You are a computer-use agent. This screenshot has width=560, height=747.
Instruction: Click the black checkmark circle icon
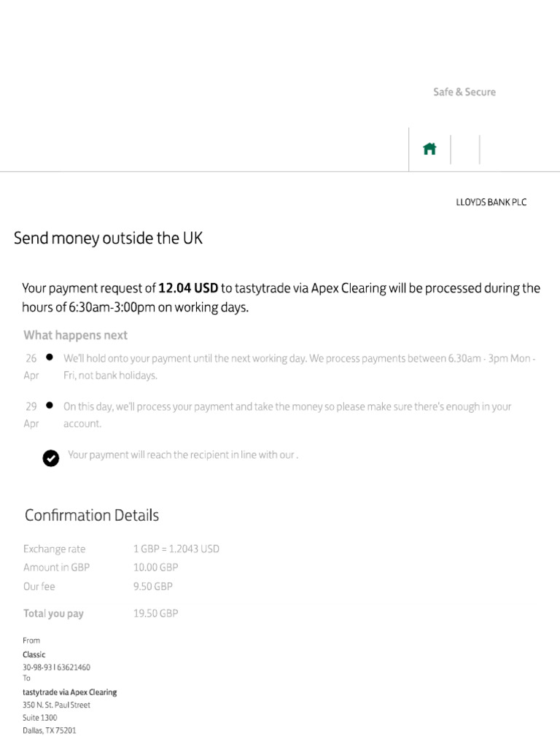(x=50, y=457)
